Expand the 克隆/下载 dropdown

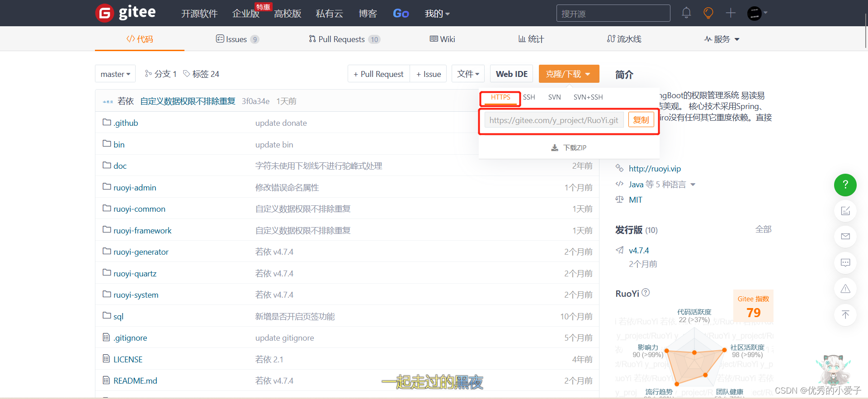coord(569,74)
